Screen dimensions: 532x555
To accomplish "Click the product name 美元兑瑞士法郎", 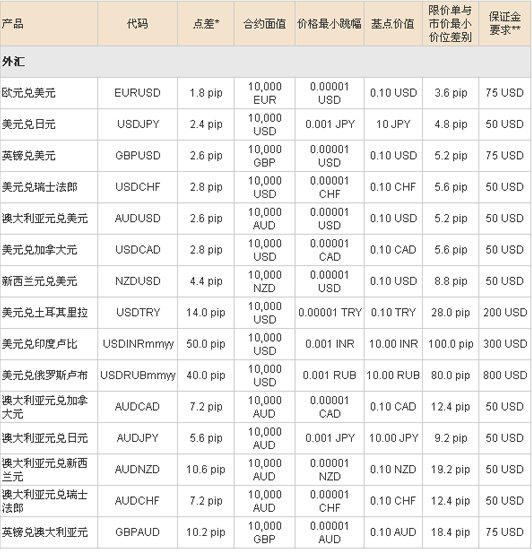I will [39, 187].
